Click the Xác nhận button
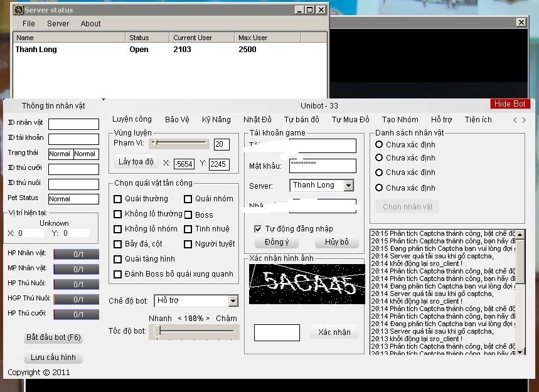Image resolution: width=539 pixels, height=392 pixels. [334, 332]
